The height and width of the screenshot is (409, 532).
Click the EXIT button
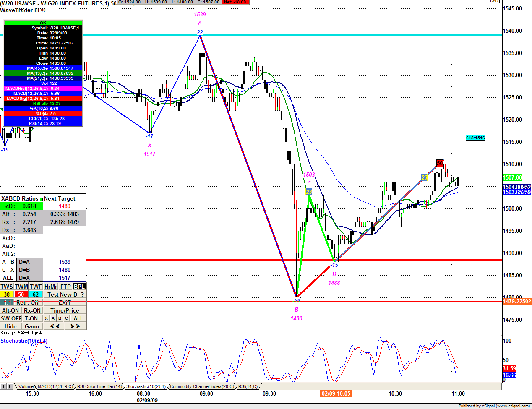(65, 302)
